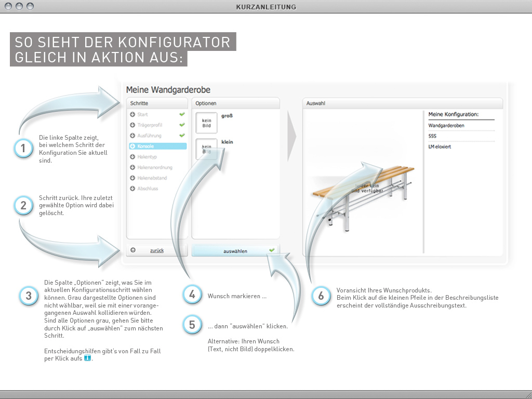
Task: Choose the 'klein' option label
Action: (x=227, y=142)
